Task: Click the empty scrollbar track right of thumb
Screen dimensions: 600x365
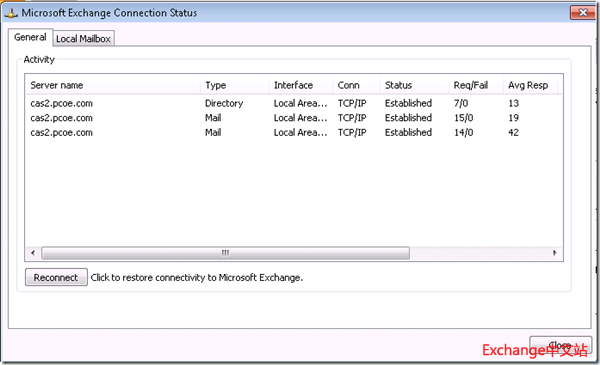Action: (479, 253)
